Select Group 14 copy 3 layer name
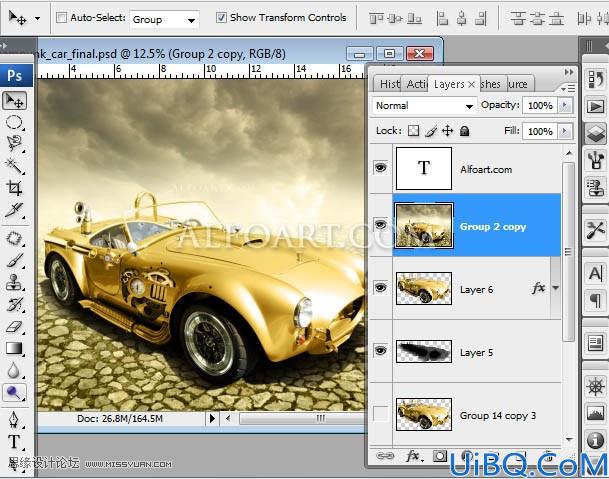Image resolution: width=609 pixels, height=479 pixels. [498, 416]
